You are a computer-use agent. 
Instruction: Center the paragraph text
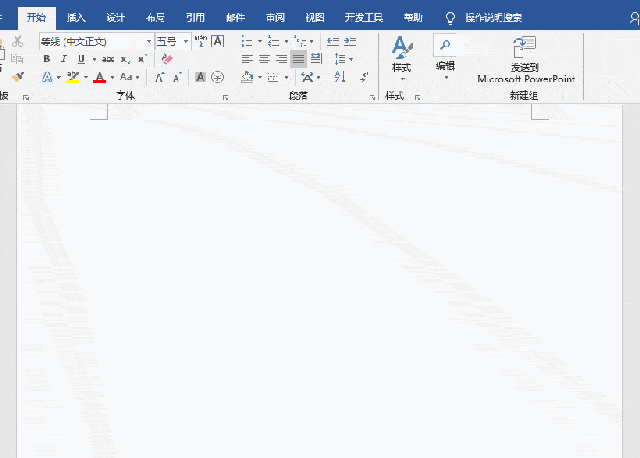coord(264,59)
